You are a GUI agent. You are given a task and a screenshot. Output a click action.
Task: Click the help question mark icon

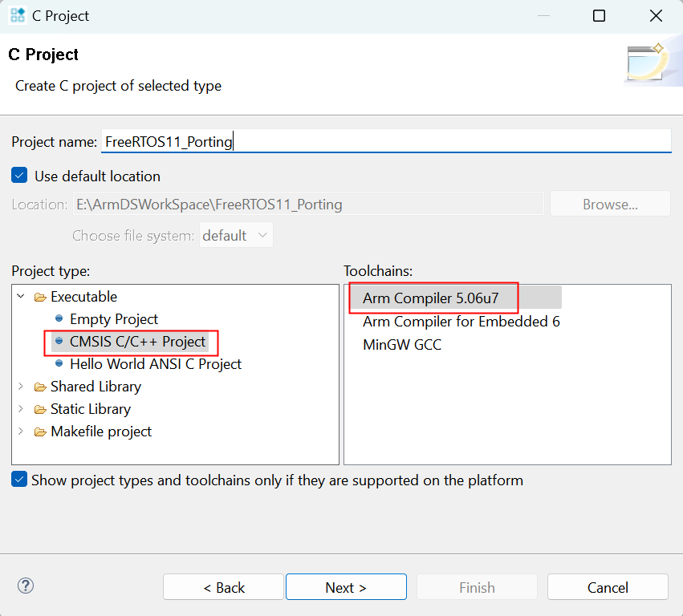coord(25,586)
